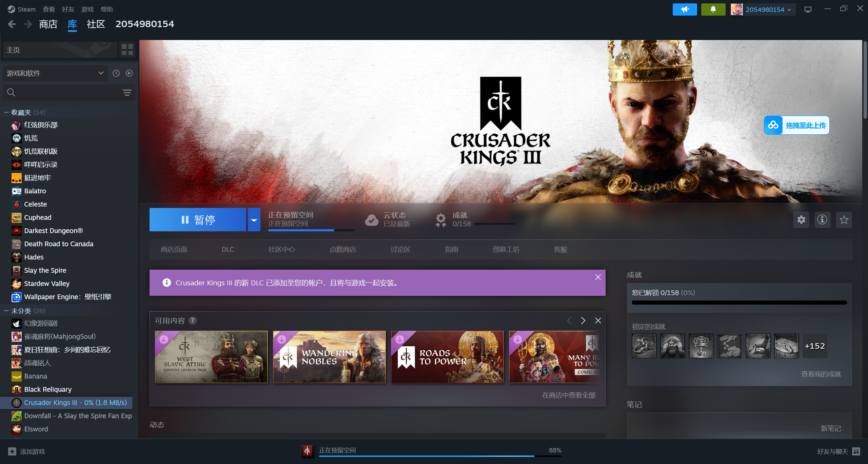The height and width of the screenshot is (464, 868).
Task: Switch to the 社区 tab
Action: 96,24
